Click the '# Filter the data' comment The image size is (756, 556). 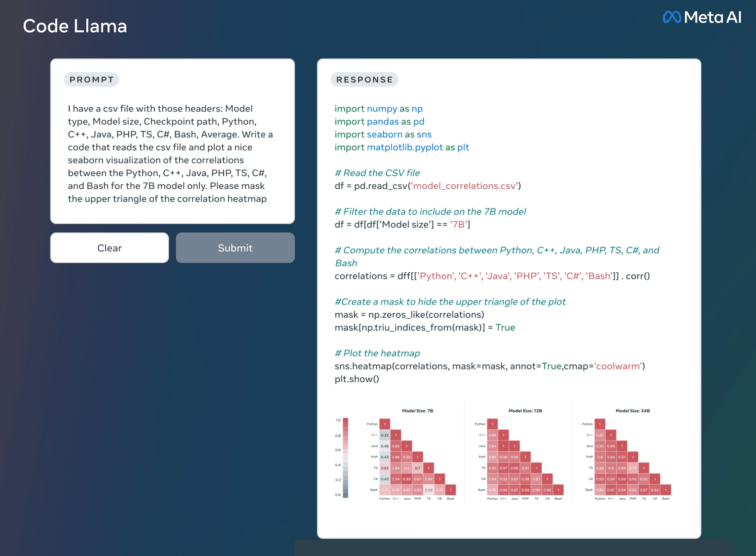[430, 211]
